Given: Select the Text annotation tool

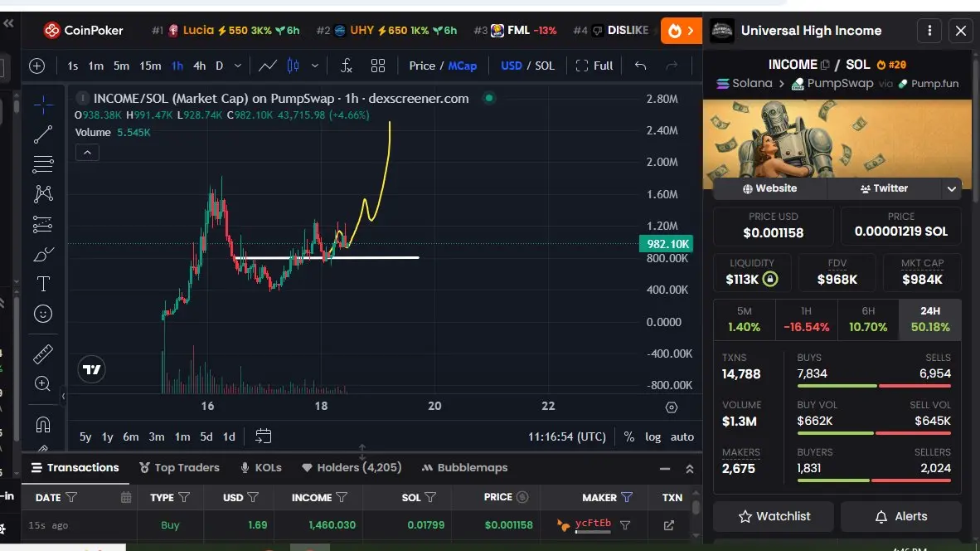Looking at the screenshot, I should coord(43,284).
